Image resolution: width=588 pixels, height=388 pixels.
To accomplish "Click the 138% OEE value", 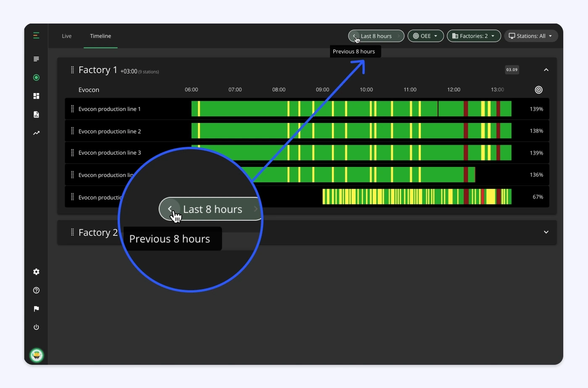I will (x=536, y=131).
